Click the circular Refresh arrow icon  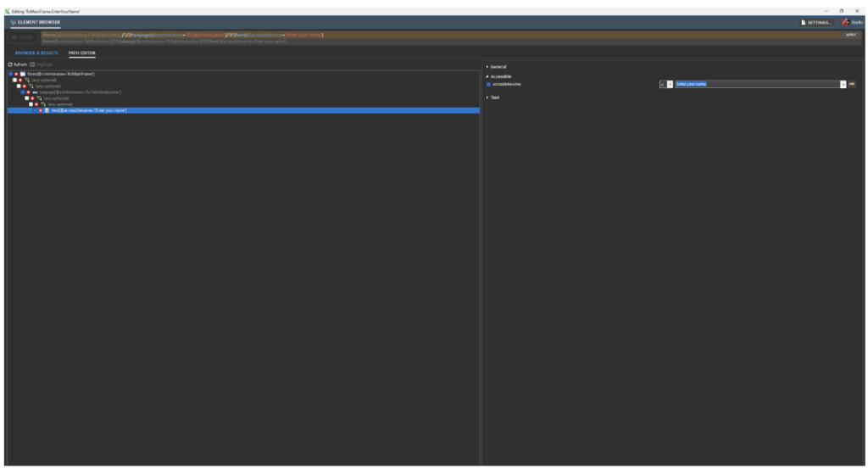[10, 64]
